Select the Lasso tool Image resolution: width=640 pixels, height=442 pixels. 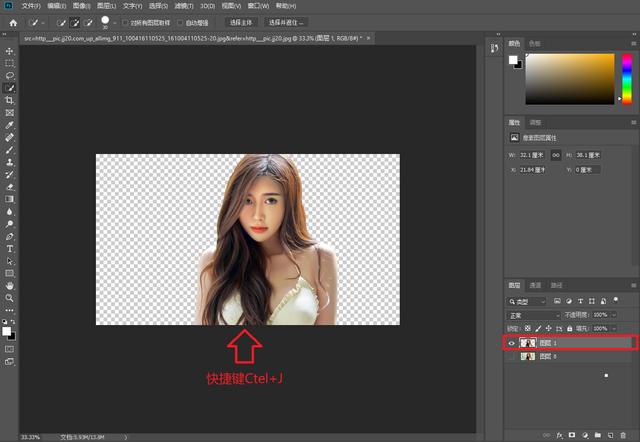10,76
